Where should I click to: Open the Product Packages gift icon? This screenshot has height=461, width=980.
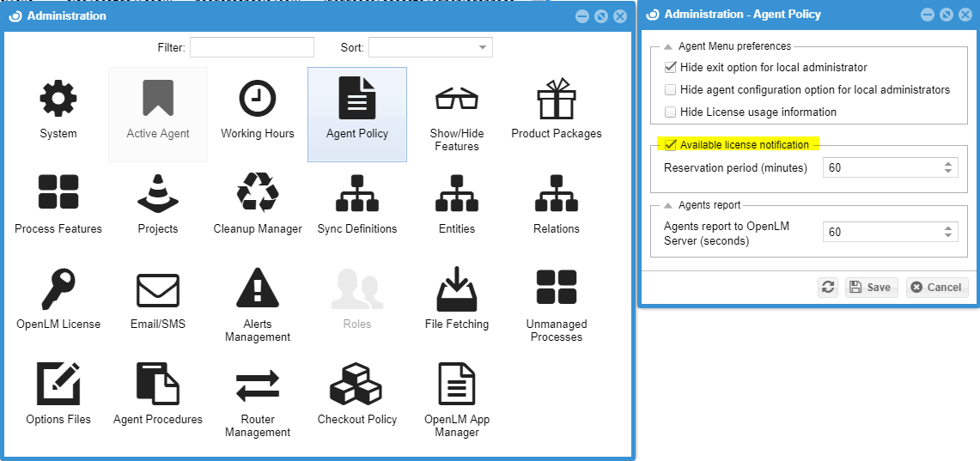point(557,100)
